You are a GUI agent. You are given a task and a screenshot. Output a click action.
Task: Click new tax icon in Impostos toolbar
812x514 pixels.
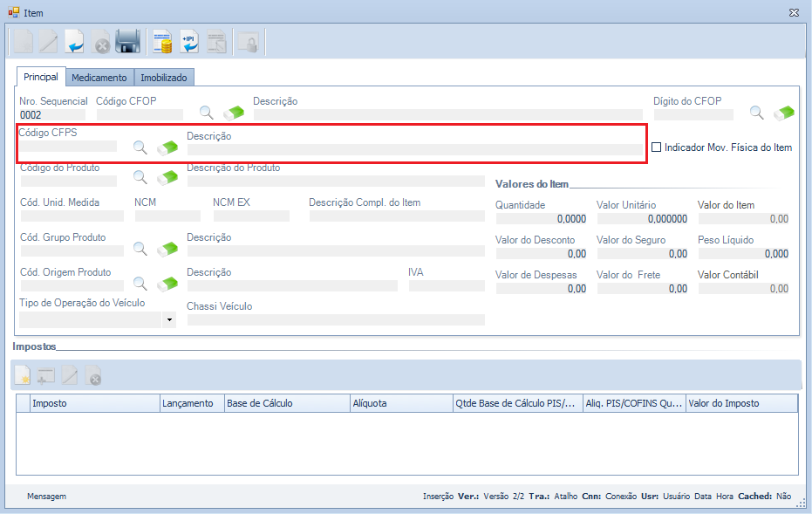tap(23, 375)
